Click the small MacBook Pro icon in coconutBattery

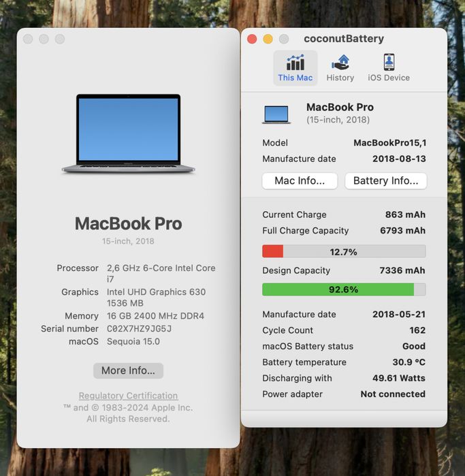(276, 114)
